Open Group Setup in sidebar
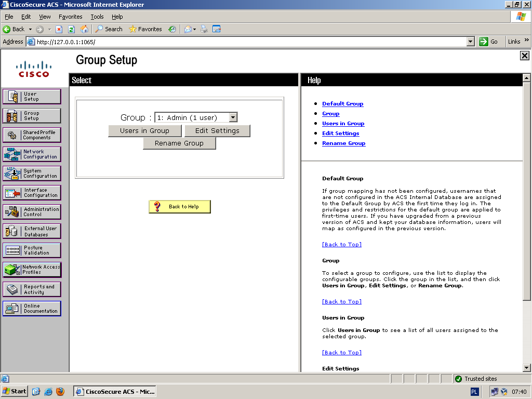 [32, 116]
